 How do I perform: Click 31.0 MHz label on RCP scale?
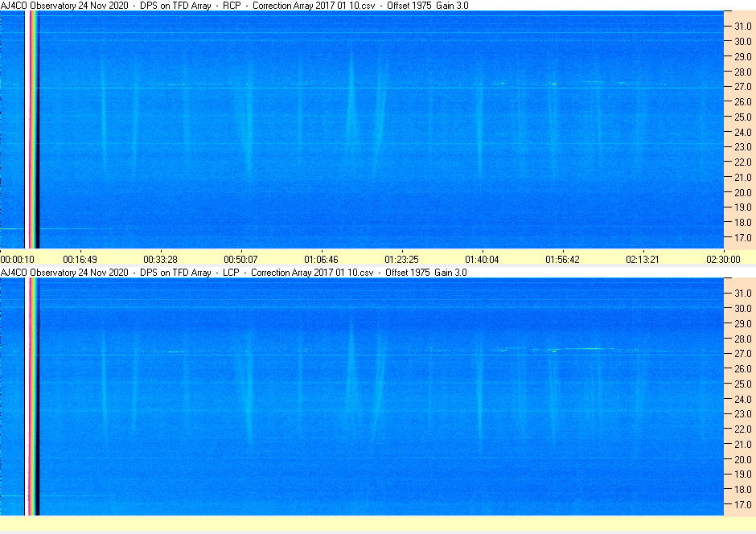[743, 27]
